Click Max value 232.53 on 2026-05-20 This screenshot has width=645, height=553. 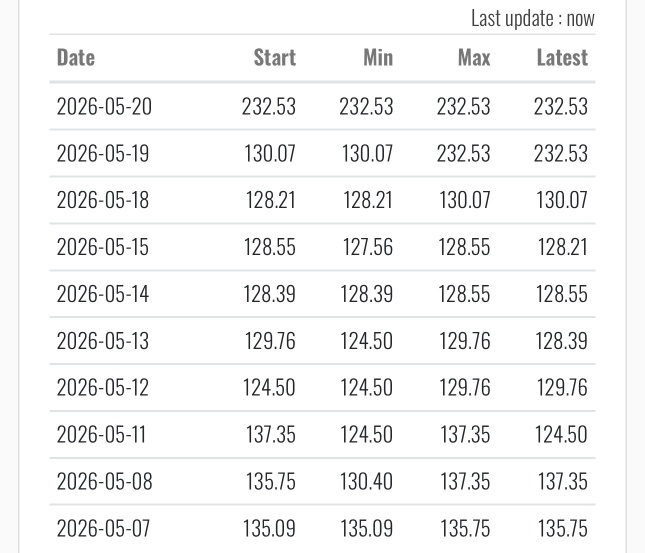[464, 107]
